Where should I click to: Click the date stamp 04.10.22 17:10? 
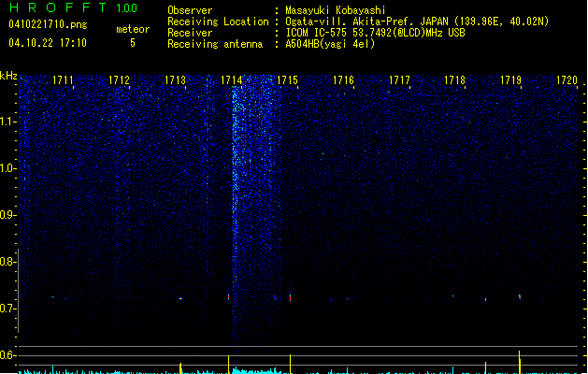pyautogui.click(x=48, y=43)
